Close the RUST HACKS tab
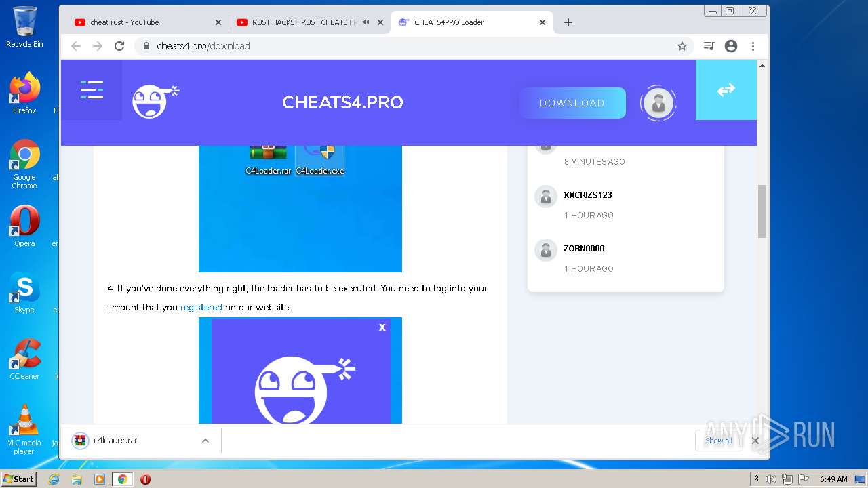This screenshot has height=488, width=868. [380, 22]
